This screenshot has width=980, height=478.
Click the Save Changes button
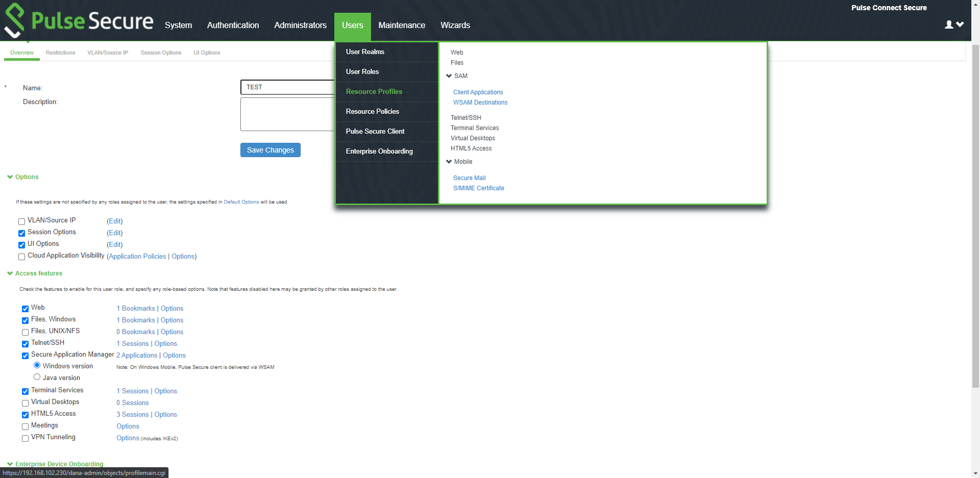[x=271, y=150]
